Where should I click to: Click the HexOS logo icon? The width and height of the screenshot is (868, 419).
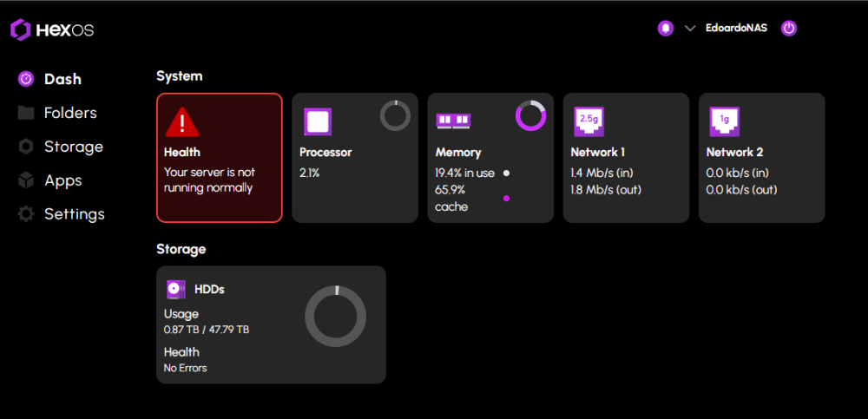click(x=21, y=29)
